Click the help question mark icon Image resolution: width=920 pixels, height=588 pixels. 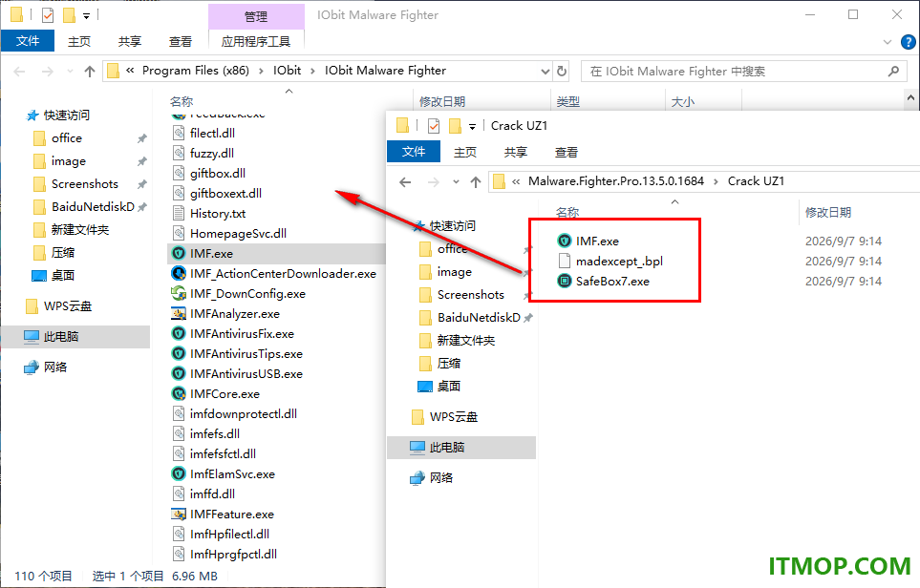point(908,42)
